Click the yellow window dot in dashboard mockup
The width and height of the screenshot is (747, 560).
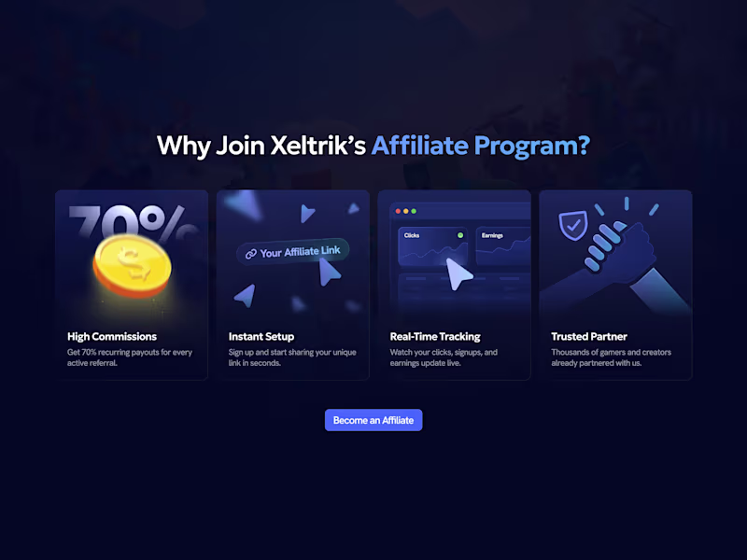pyautogui.click(x=406, y=211)
